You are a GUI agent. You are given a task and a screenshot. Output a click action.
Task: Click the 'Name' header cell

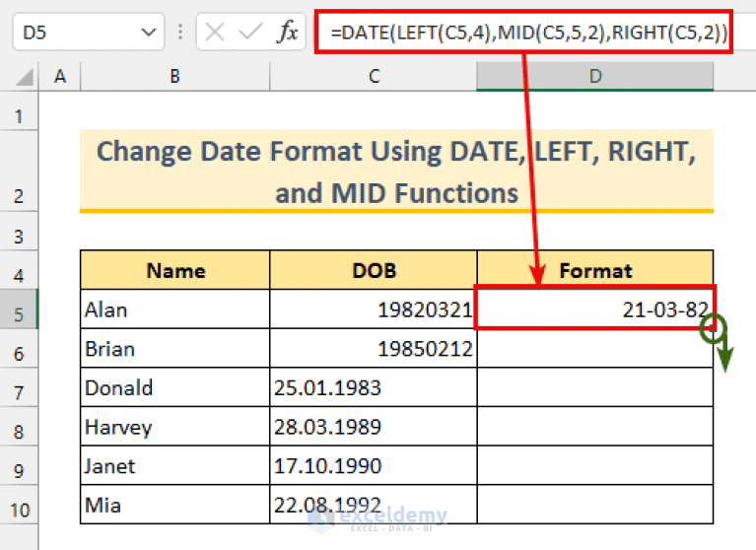pos(175,270)
